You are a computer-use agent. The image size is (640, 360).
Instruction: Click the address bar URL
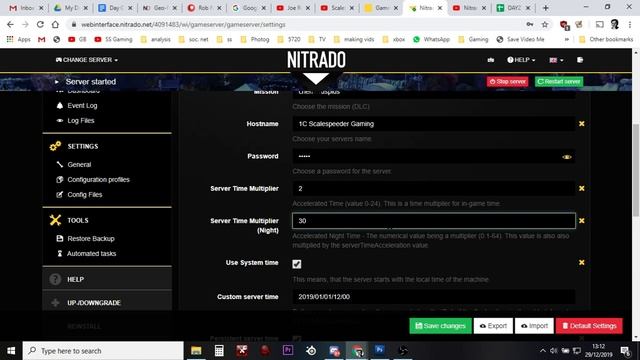183,24
